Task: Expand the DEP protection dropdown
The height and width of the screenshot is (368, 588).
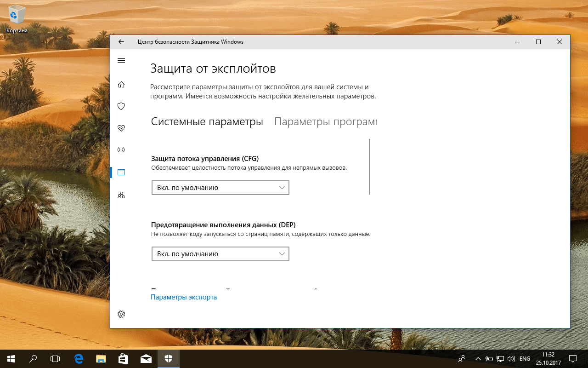Action: (220, 254)
